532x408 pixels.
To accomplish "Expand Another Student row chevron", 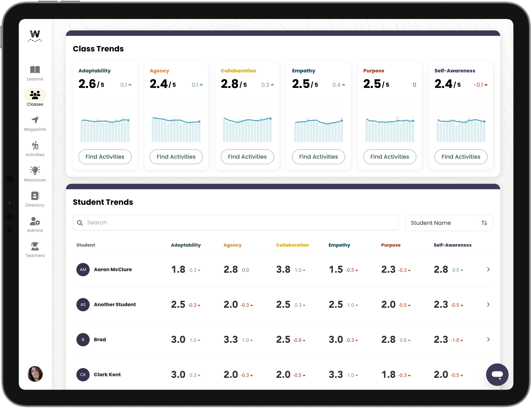I will (x=488, y=304).
